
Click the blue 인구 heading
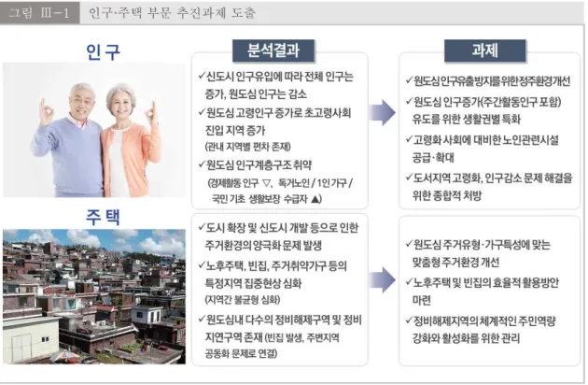point(103,52)
